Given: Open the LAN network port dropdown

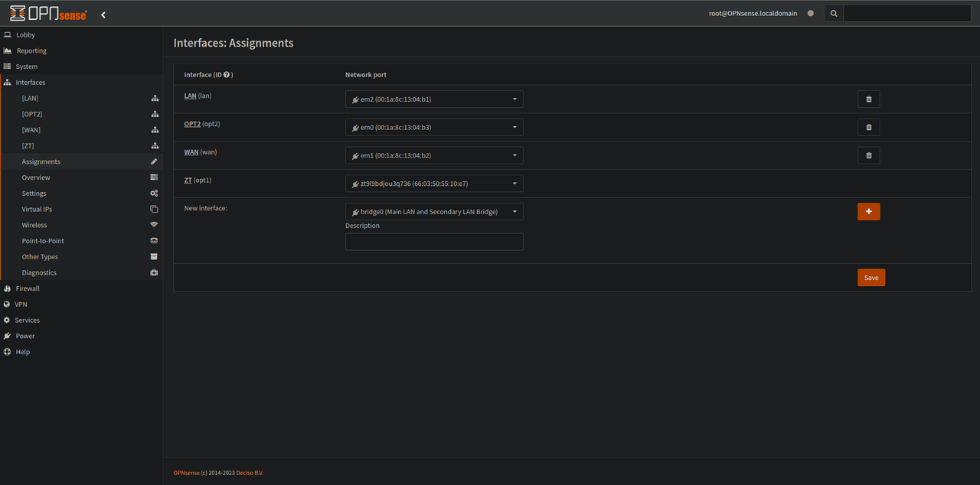Looking at the screenshot, I should coord(434,99).
